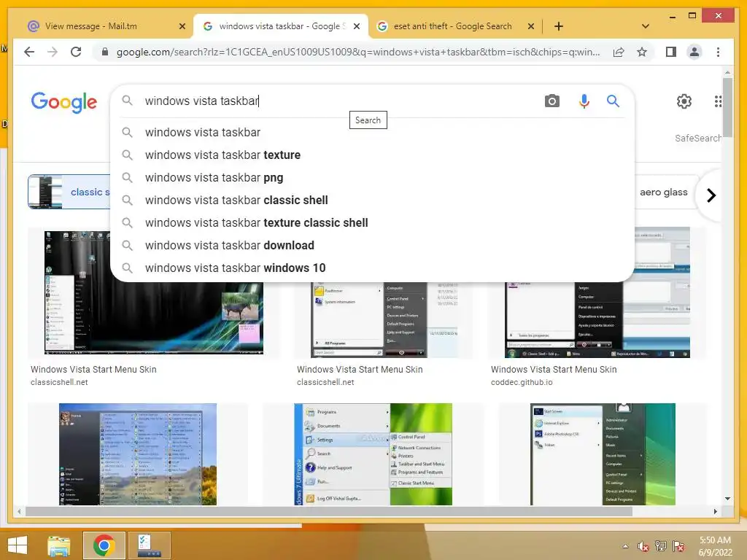Open the checklist app taskbar icon
Screen dimensions: 747x560
point(149,545)
